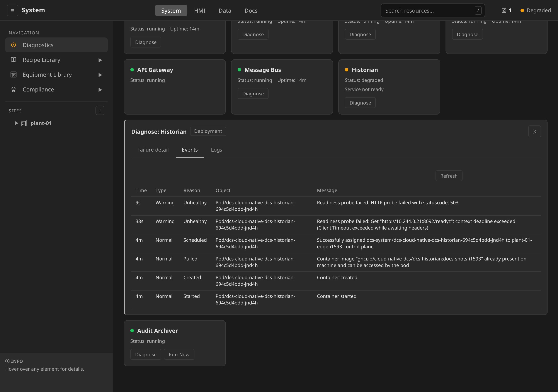Click the Successfully assigned event message
This screenshot has width=558, height=392.
pyautogui.click(x=424, y=243)
